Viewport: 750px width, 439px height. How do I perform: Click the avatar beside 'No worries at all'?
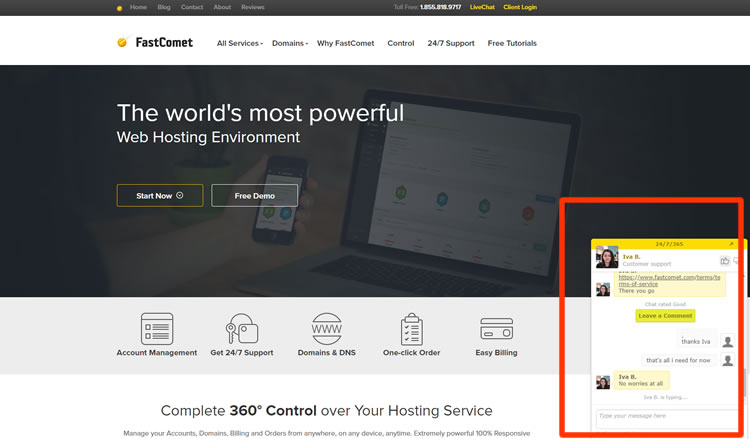click(x=603, y=382)
